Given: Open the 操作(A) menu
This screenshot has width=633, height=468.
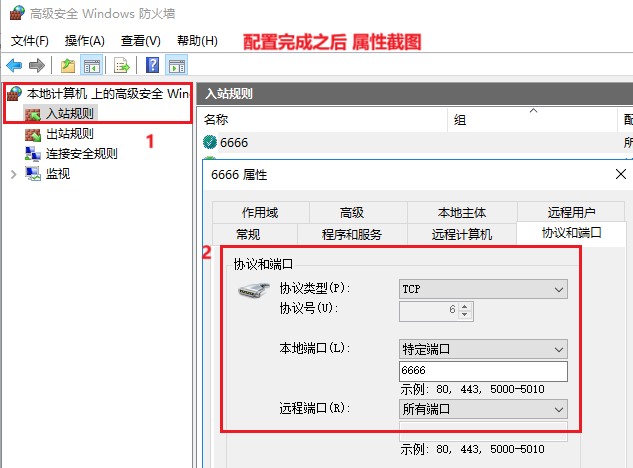Looking at the screenshot, I should click(84, 40).
